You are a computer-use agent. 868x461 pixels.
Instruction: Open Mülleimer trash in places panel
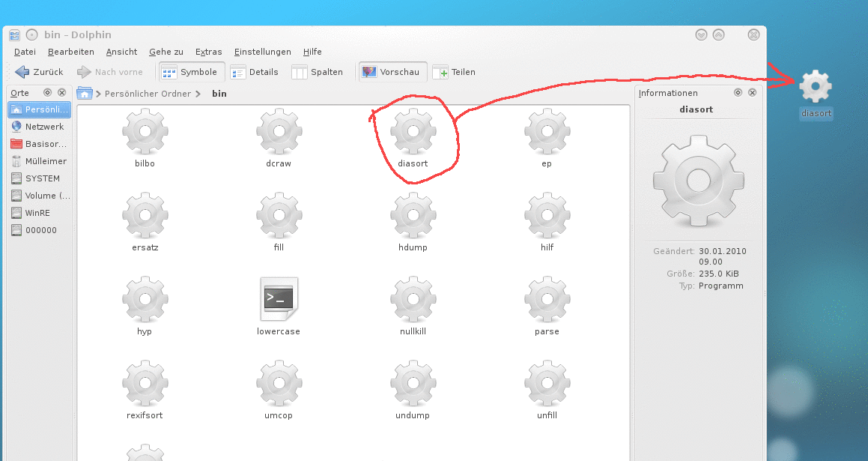click(x=45, y=161)
